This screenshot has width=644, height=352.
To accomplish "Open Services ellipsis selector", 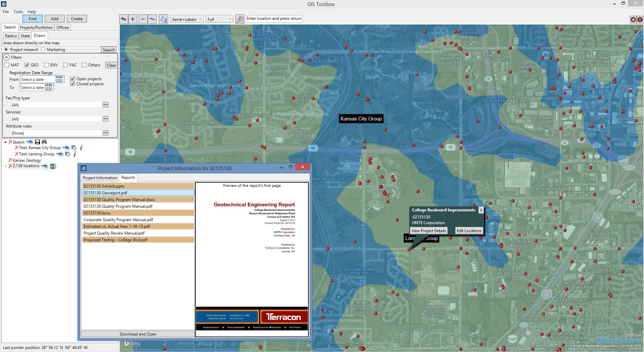I will click(x=105, y=119).
